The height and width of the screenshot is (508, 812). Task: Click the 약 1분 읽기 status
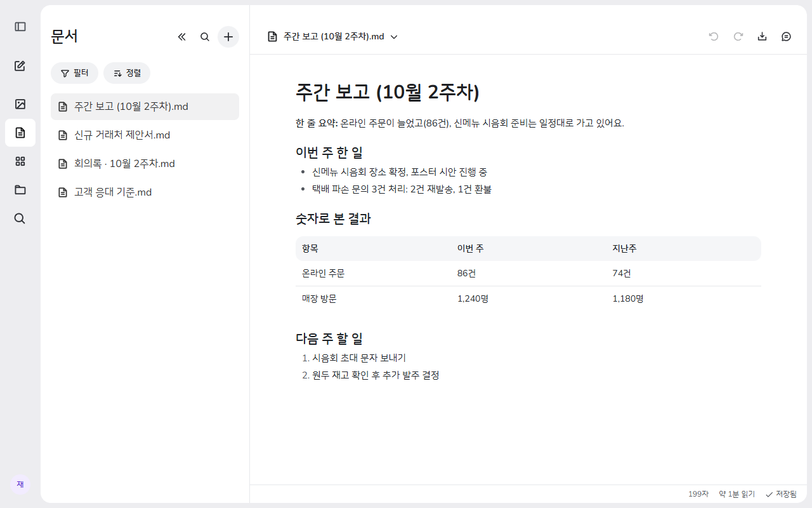[737, 494]
